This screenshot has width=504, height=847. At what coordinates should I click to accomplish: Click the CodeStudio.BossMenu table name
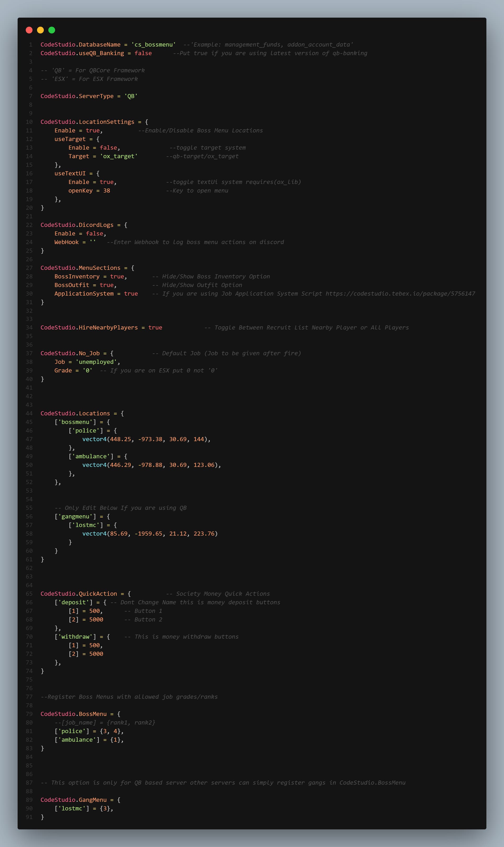73,714
